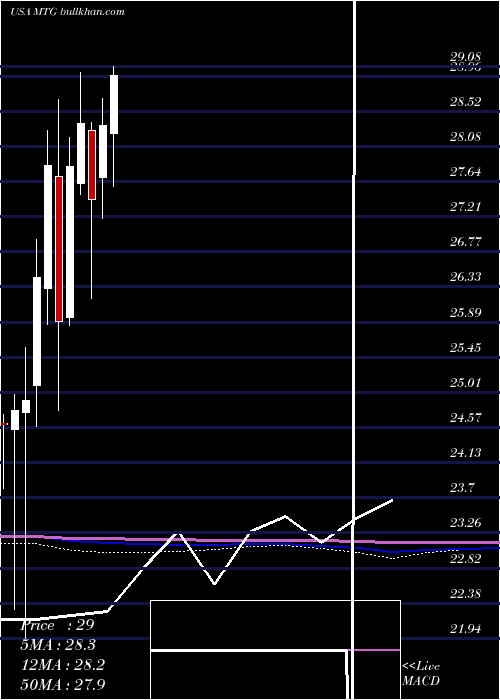
Task: Click the 27.64 price axis label
Action: point(466,171)
